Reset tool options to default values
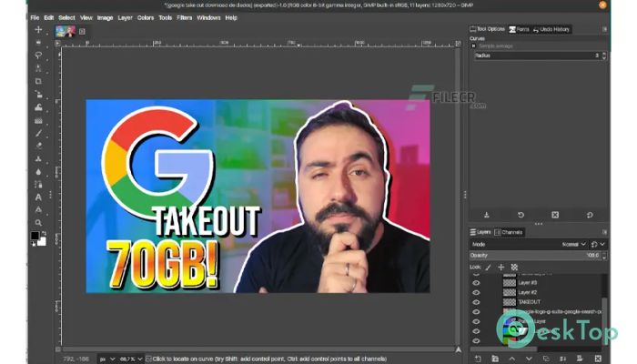 tap(590, 215)
